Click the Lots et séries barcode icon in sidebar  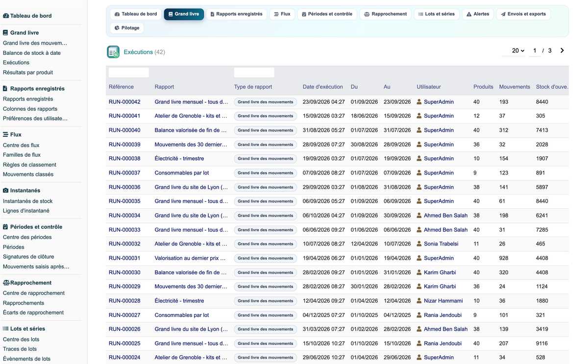click(x=6, y=329)
